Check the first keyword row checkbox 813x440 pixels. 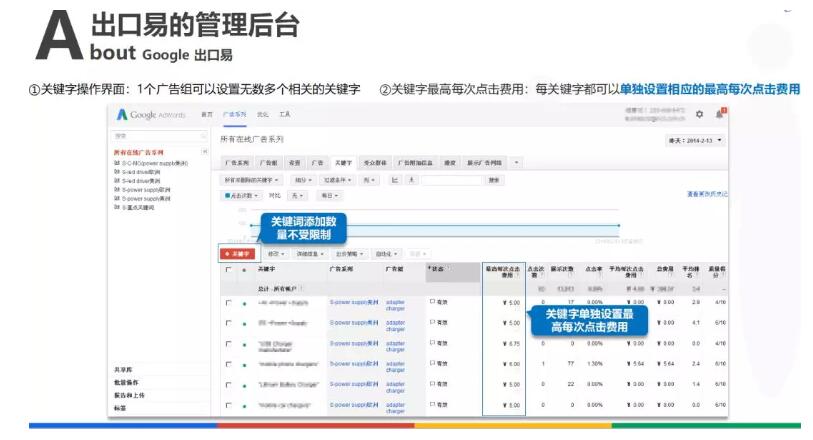229,301
